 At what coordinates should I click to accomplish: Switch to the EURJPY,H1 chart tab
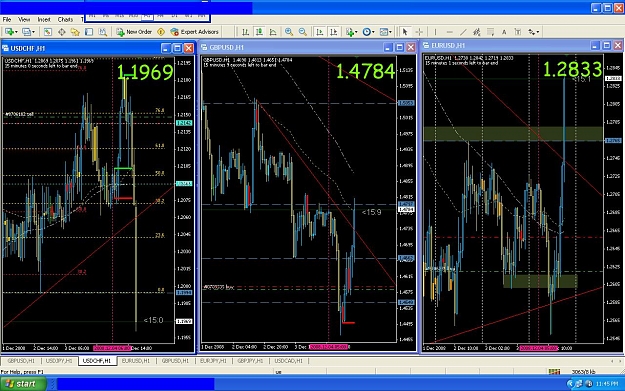[213, 361]
